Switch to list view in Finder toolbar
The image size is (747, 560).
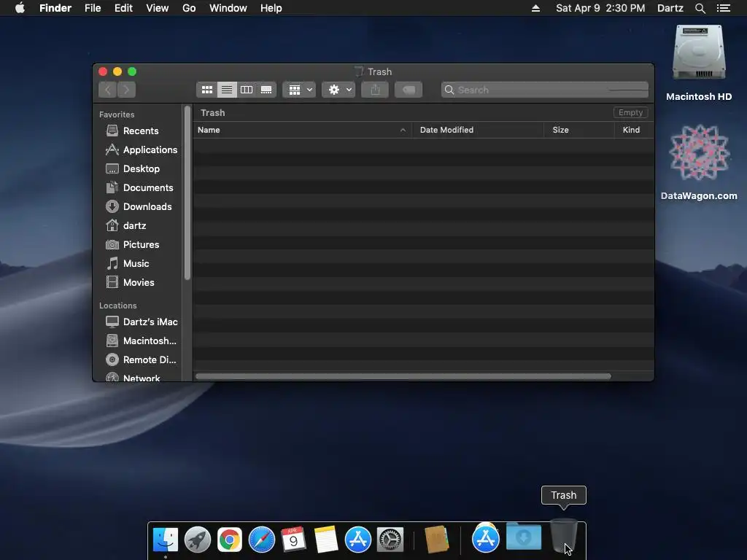(x=227, y=90)
